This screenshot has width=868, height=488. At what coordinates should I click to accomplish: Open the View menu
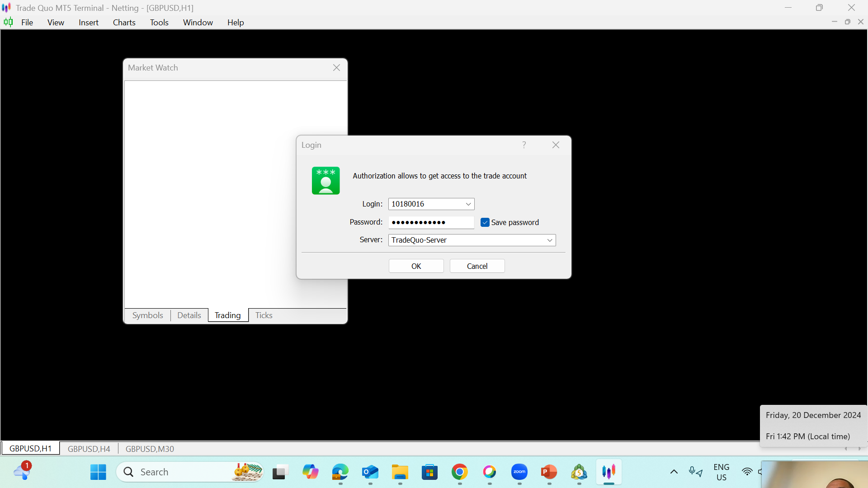pyautogui.click(x=56, y=23)
